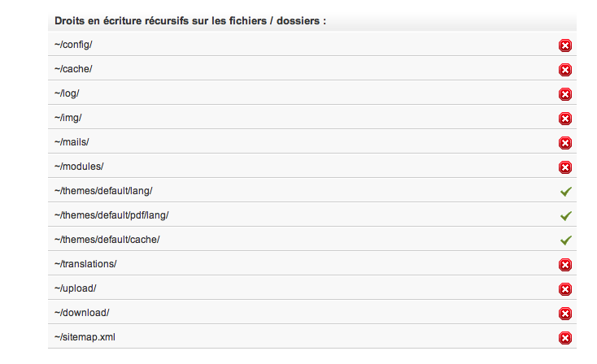Click the red error icon for ~/config/
Viewport: 597px width, 364px height.
pyautogui.click(x=565, y=45)
